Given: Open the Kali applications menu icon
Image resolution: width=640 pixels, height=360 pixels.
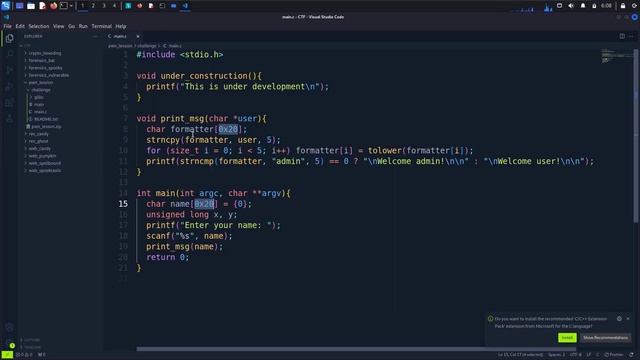Looking at the screenshot, I should click(5, 6).
